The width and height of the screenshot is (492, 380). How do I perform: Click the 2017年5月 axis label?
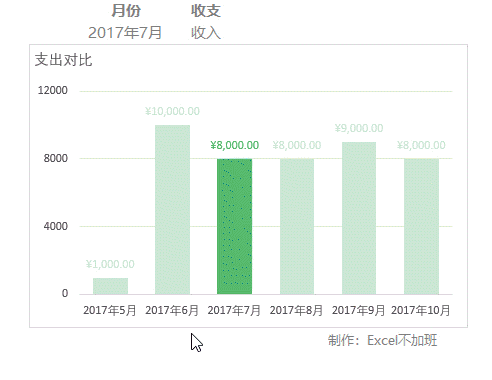pyautogui.click(x=110, y=310)
